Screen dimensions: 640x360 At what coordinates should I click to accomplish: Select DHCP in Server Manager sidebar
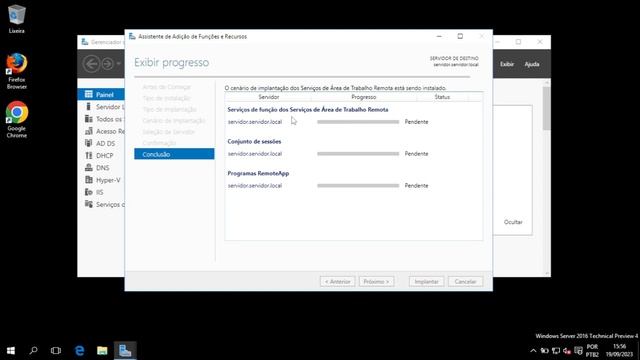pyautogui.click(x=101, y=156)
